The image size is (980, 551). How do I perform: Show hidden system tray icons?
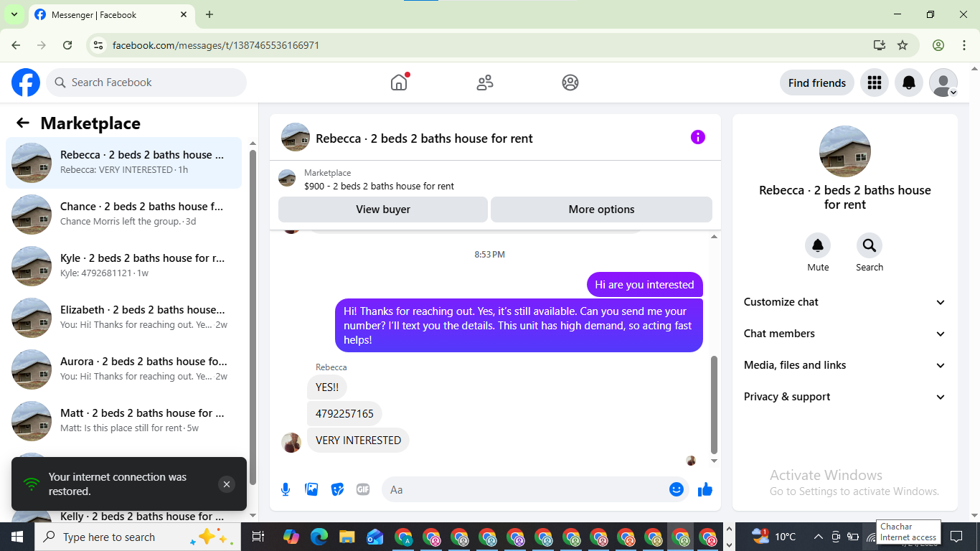click(x=818, y=537)
